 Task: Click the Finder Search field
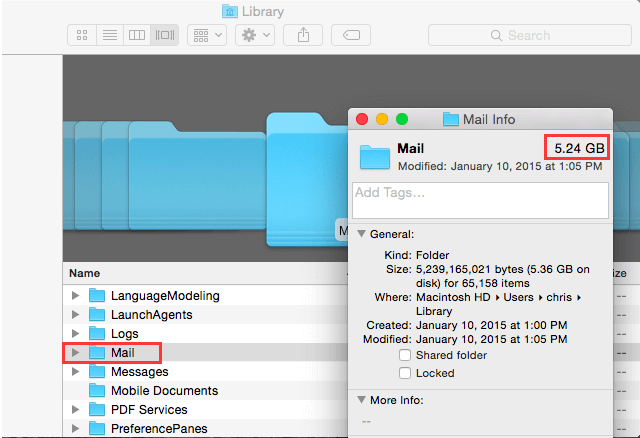coord(530,35)
